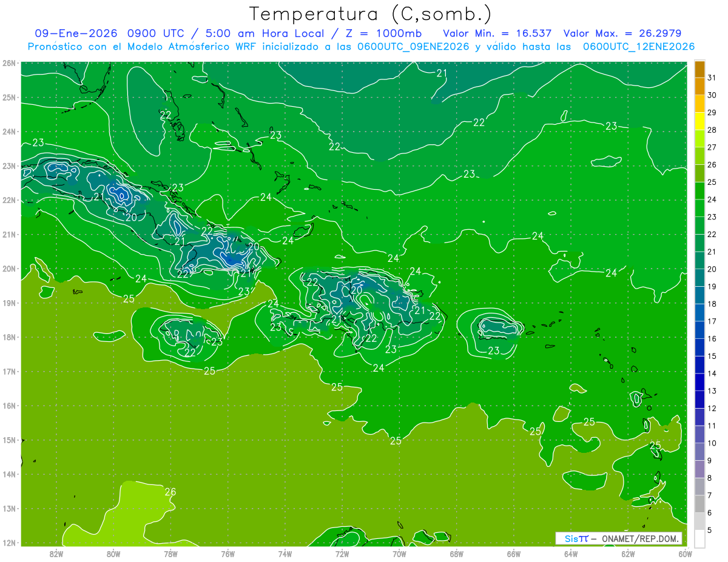The image size is (728, 562).
Task: Select "Valor Min. = 16.537" reading
Action: point(497,33)
